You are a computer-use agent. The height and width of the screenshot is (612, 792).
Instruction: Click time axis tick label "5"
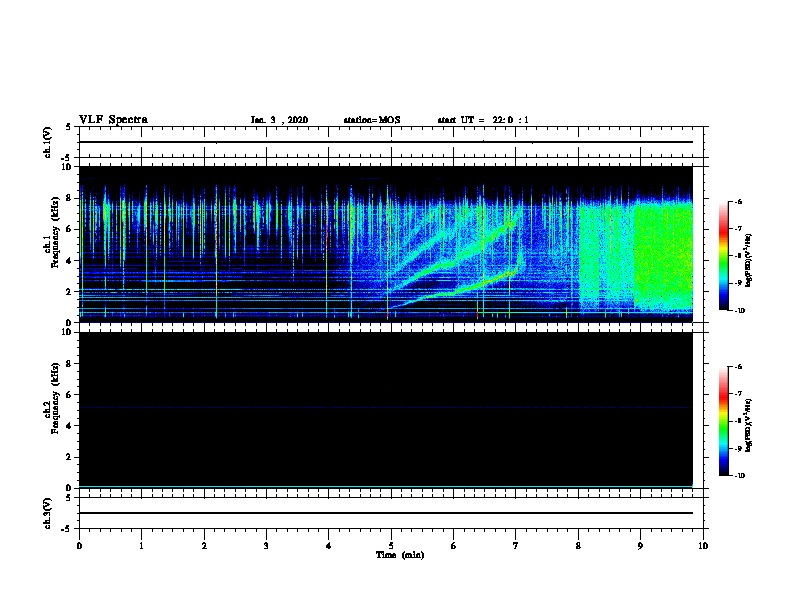pyautogui.click(x=391, y=546)
